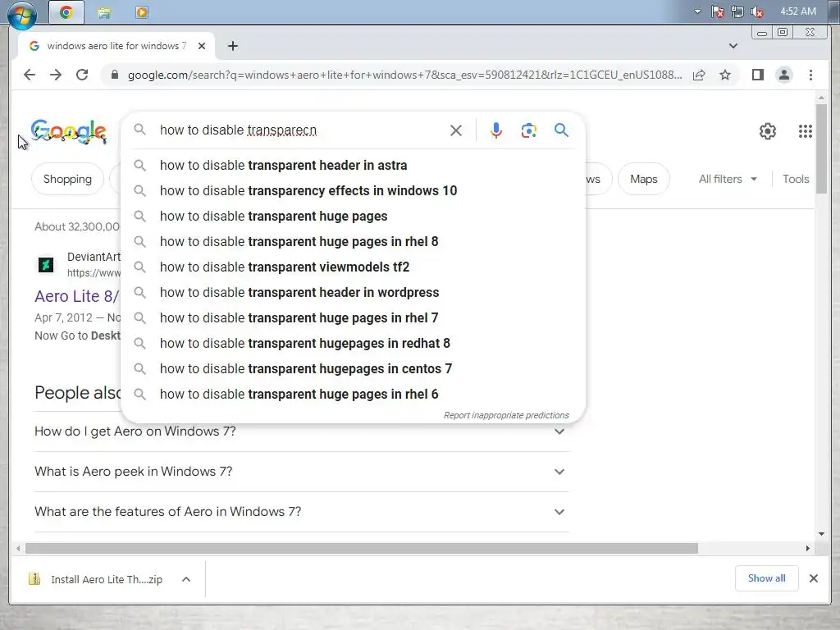View site information via the lock icon
Viewport: 840px width, 630px height.
pyautogui.click(x=114, y=75)
